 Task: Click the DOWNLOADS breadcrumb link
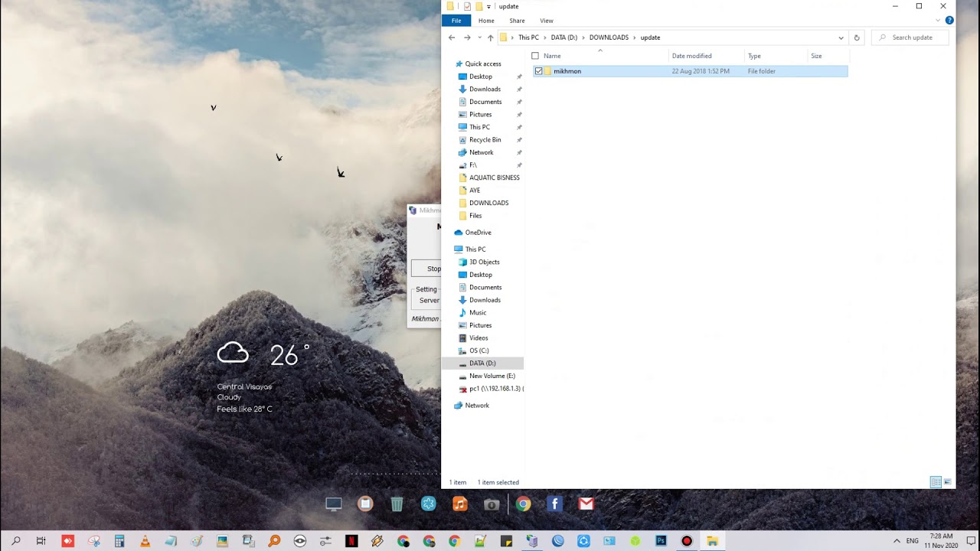click(x=609, y=37)
